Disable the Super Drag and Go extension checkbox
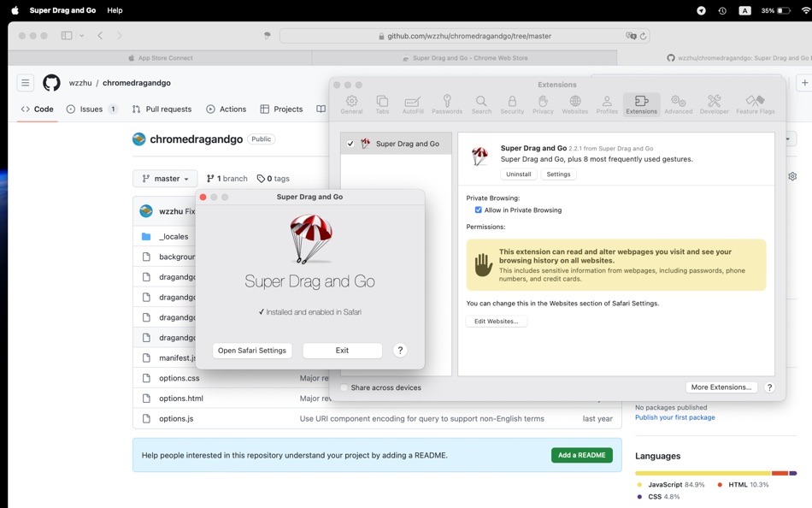The height and width of the screenshot is (508, 812). click(x=350, y=144)
